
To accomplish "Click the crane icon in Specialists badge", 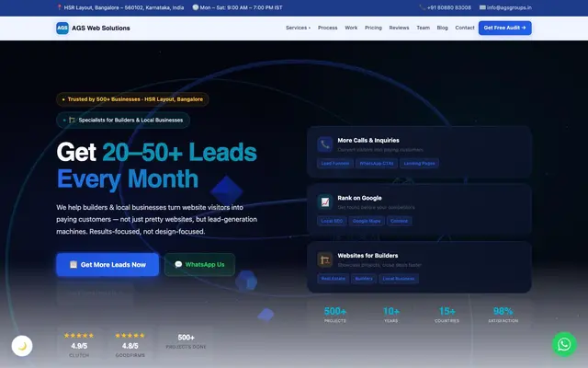I will pos(73,121).
